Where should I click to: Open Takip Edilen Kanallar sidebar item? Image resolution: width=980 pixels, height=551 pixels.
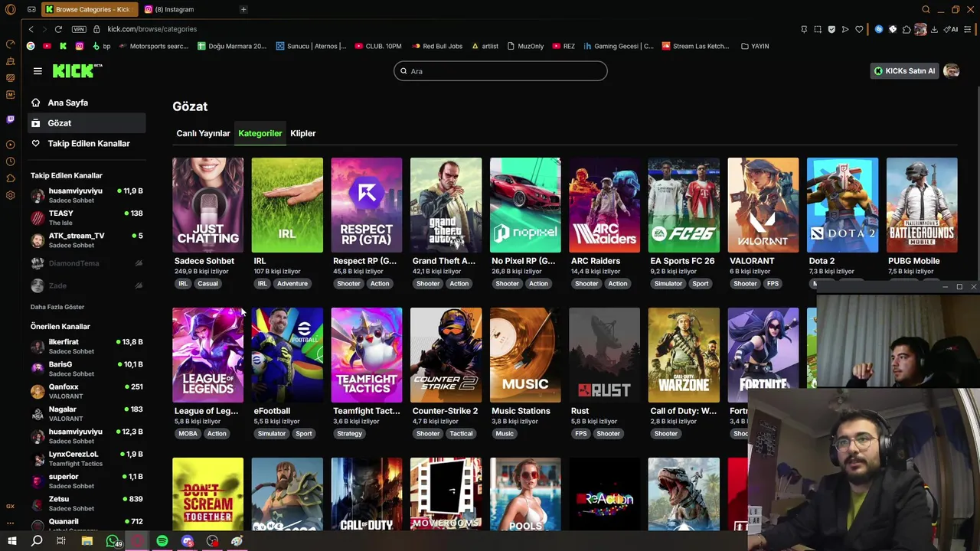point(87,143)
